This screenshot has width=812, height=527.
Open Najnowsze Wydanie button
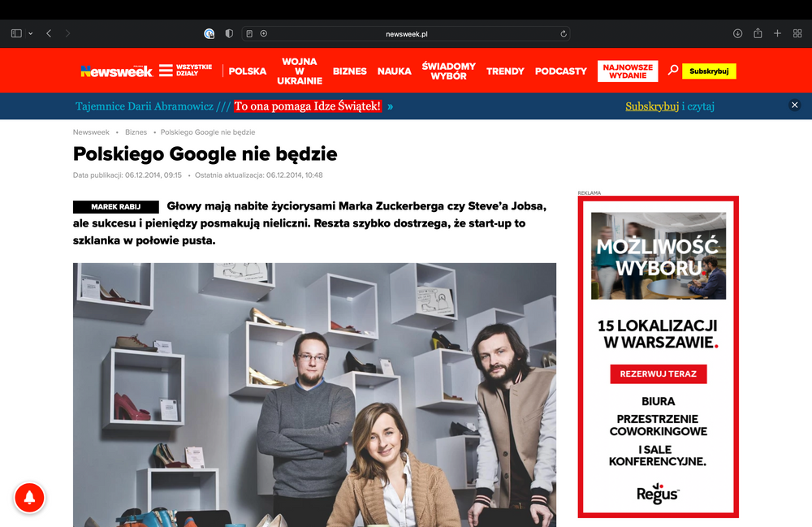[x=627, y=71]
